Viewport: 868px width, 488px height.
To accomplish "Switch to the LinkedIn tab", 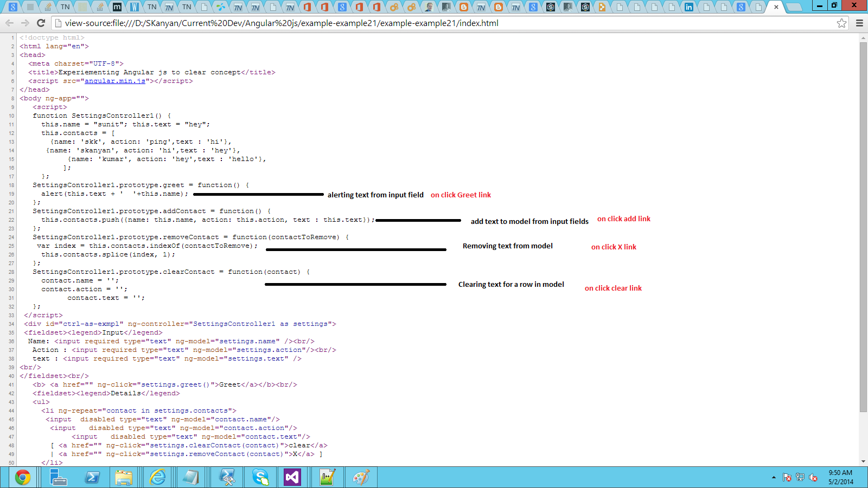I will [x=689, y=7].
